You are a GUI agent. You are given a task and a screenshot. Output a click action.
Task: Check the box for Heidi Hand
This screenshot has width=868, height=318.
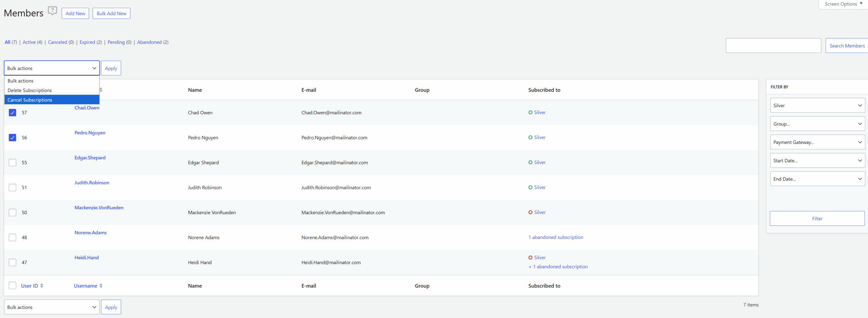click(x=13, y=262)
